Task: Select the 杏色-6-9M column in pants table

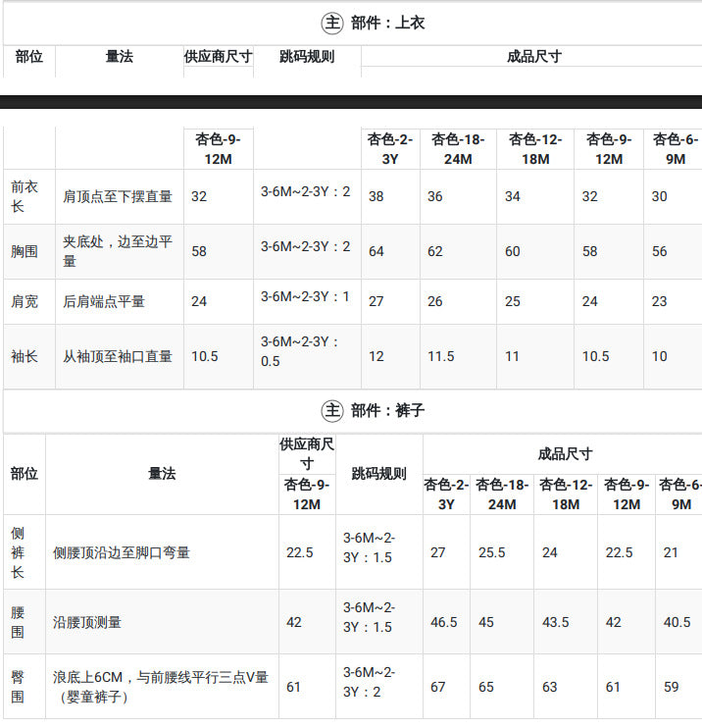Action: [680, 494]
